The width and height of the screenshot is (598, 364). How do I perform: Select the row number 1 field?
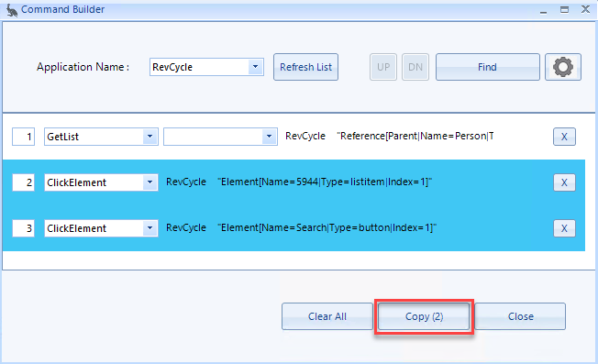23,137
